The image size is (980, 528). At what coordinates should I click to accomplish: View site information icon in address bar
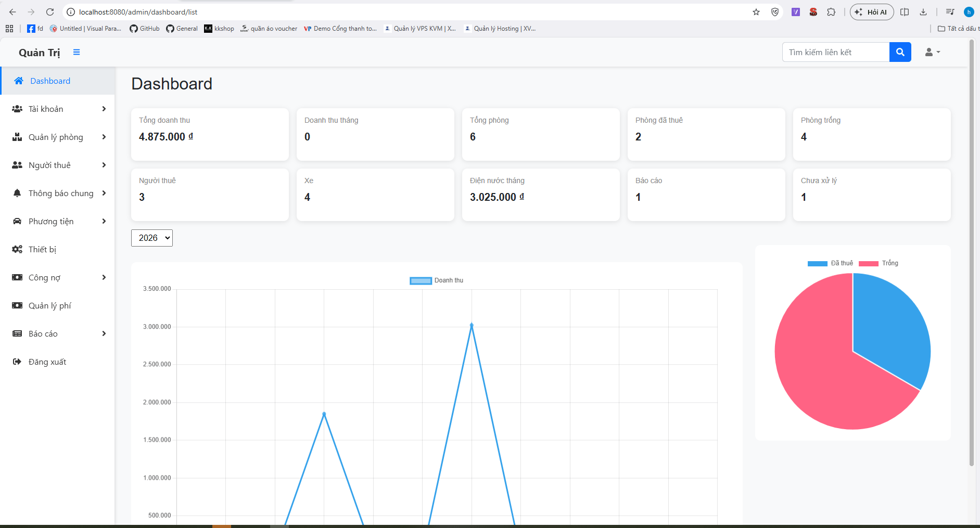pos(71,12)
